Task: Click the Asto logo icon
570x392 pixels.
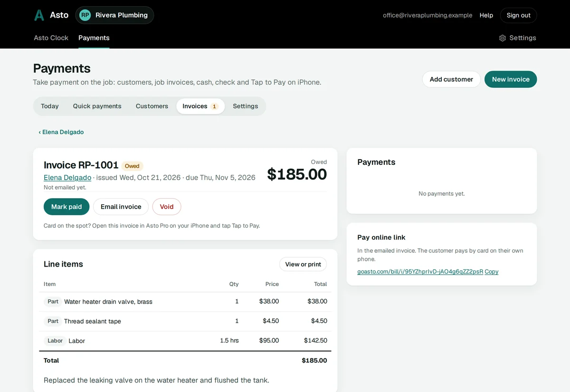Action: click(x=39, y=15)
